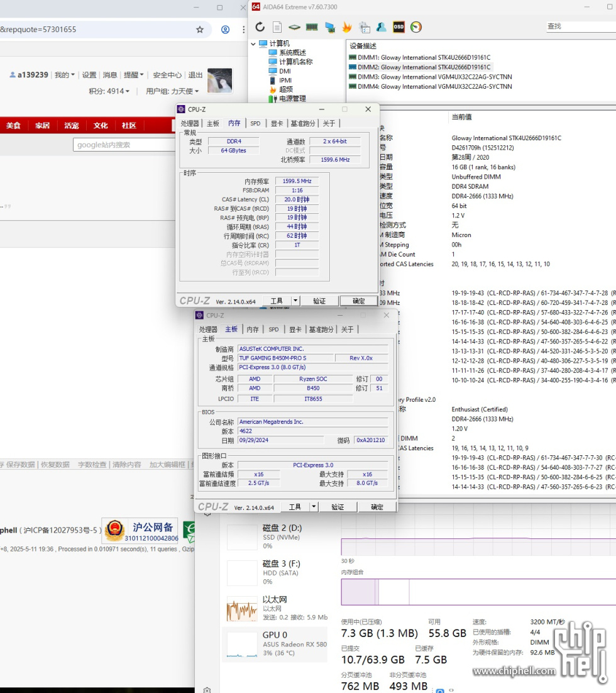Click the 恢复数据 editor link
Viewport: 616px width, 693px height.
[55, 465]
